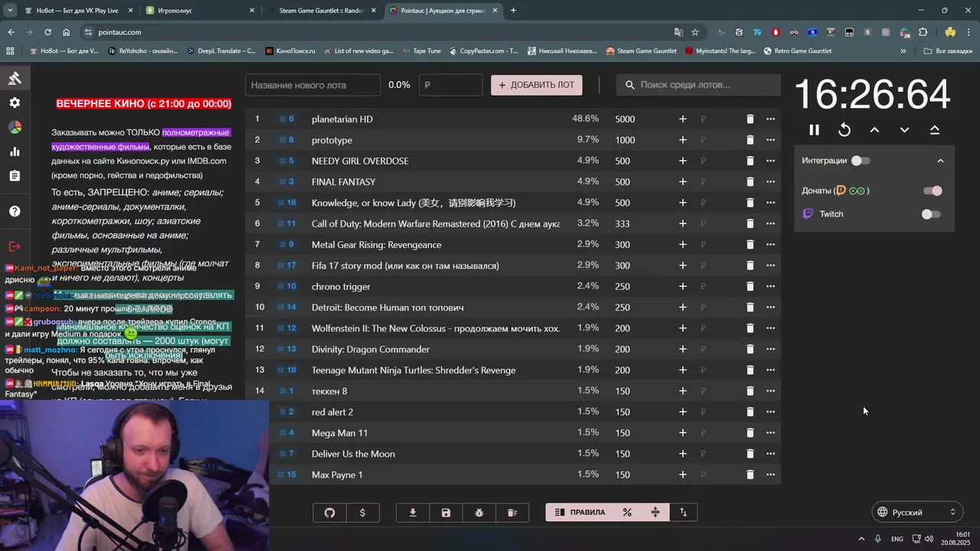Expand hidden bookmarks double chevron
The width and height of the screenshot is (980, 551).
(903, 51)
